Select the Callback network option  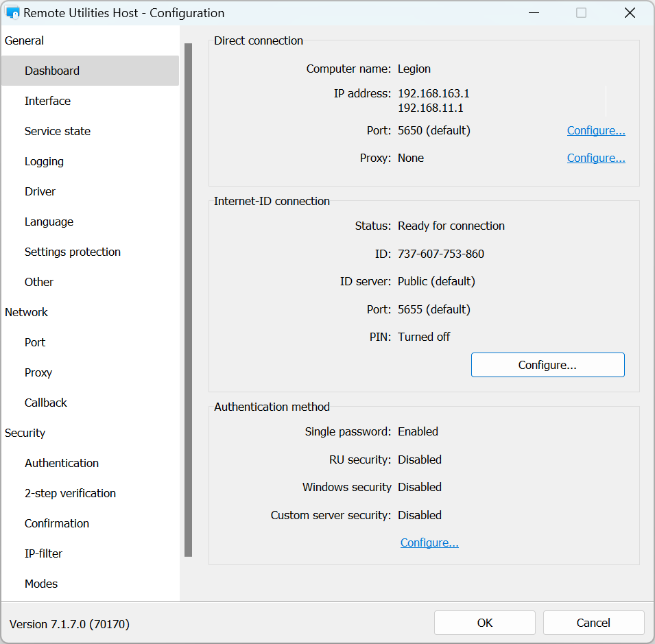(46, 403)
